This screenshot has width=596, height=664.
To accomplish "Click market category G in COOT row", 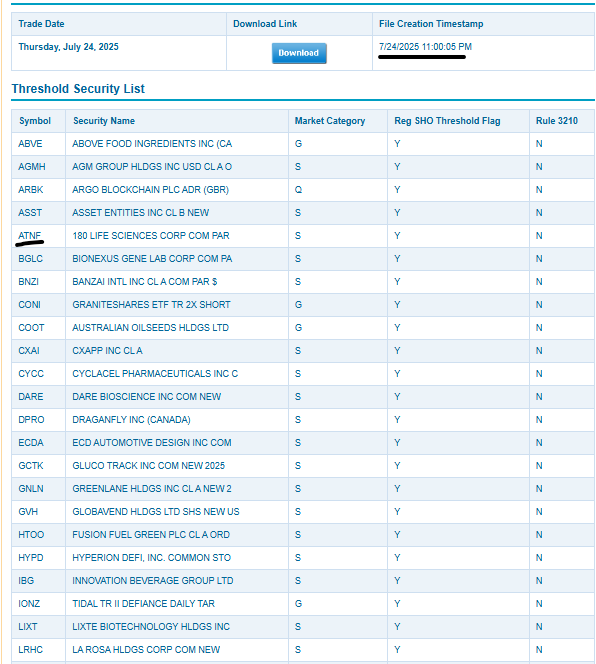I will tap(298, 327).
